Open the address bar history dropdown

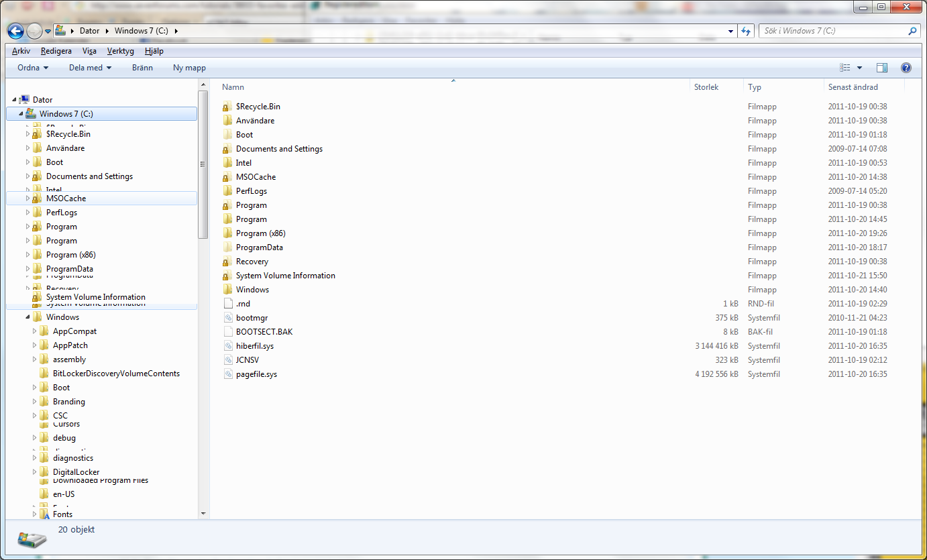[x=731, y=32]
